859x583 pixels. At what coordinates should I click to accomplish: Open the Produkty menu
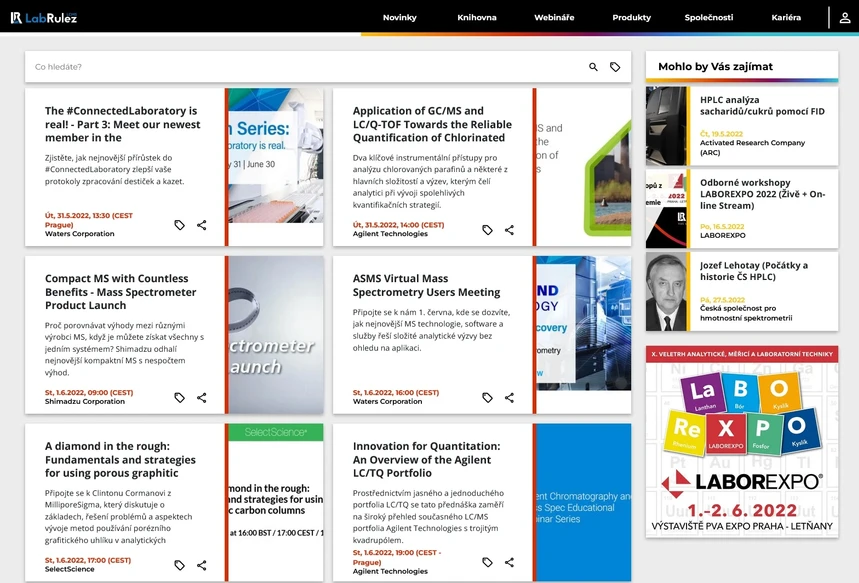coord(631,18)
